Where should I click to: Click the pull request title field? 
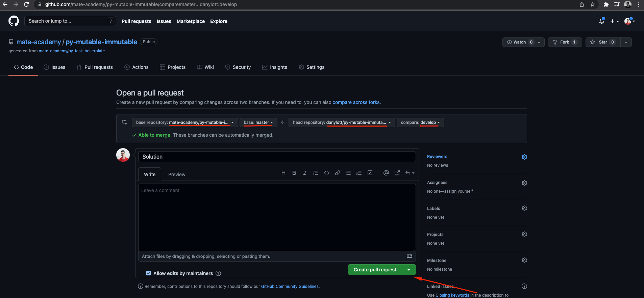click(277, 157)
